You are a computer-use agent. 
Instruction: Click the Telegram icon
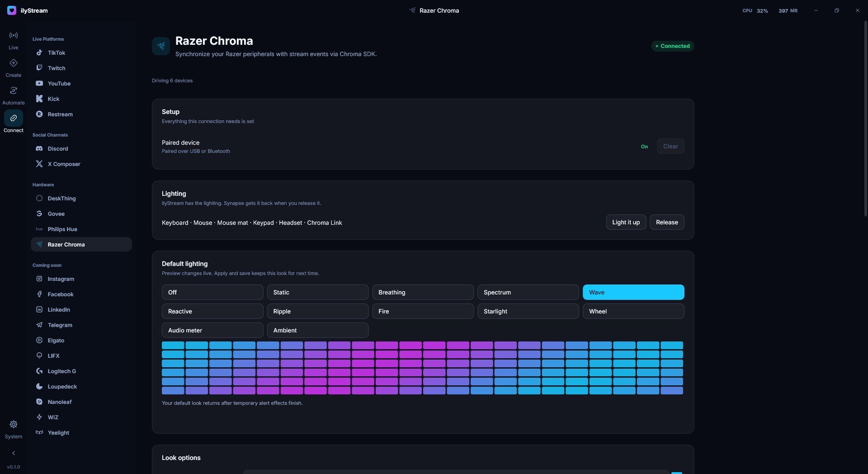click(39, 325)
